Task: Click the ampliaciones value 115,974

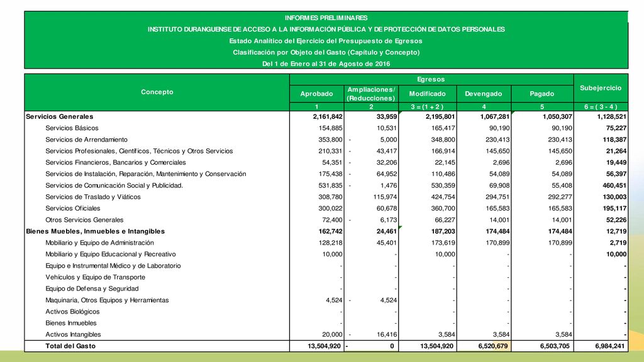Action: point(385,197)
